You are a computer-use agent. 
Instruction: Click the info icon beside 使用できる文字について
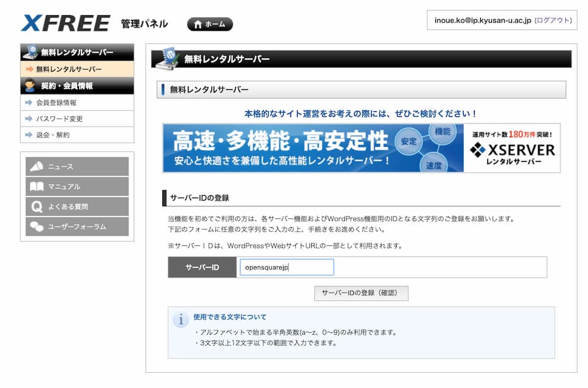[180, 319]
